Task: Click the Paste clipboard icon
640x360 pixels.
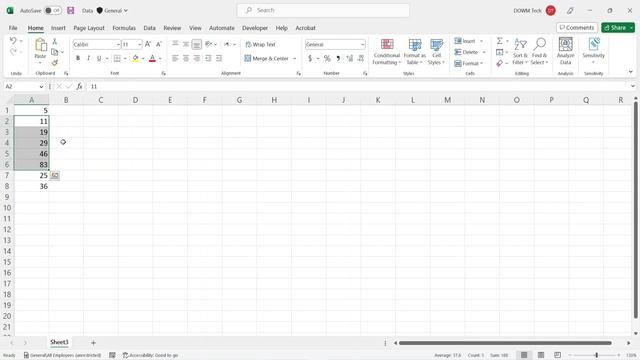Action: coord(40,45)
